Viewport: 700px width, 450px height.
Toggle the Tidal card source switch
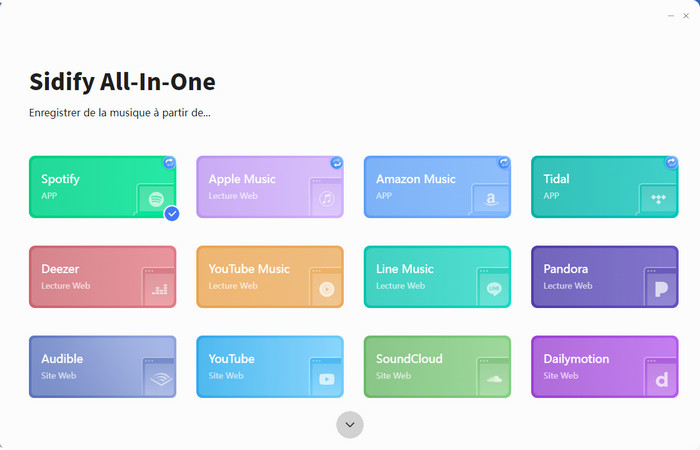[671, 162]
